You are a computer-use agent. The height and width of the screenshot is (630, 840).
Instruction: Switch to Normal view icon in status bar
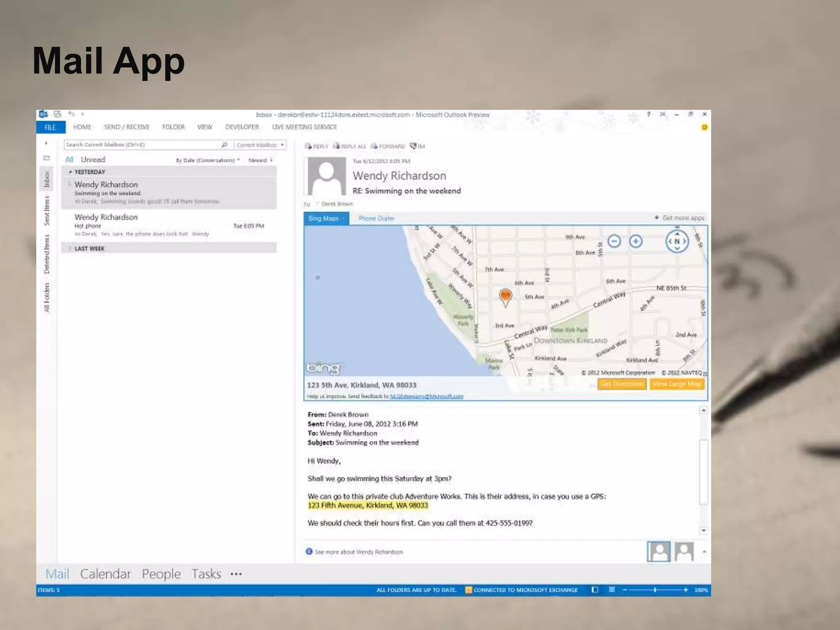coord(595,590)
